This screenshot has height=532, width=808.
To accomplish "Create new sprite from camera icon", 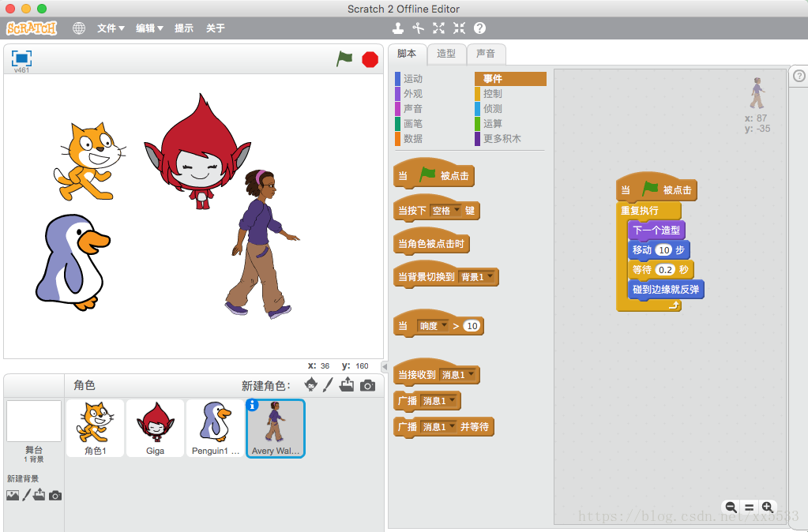I will (367, 385).
